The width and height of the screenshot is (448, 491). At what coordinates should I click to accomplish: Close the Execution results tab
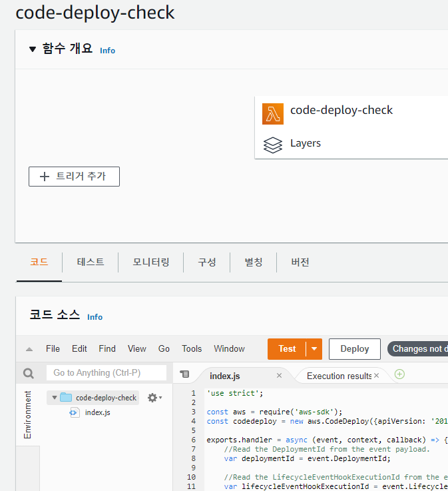376,376
